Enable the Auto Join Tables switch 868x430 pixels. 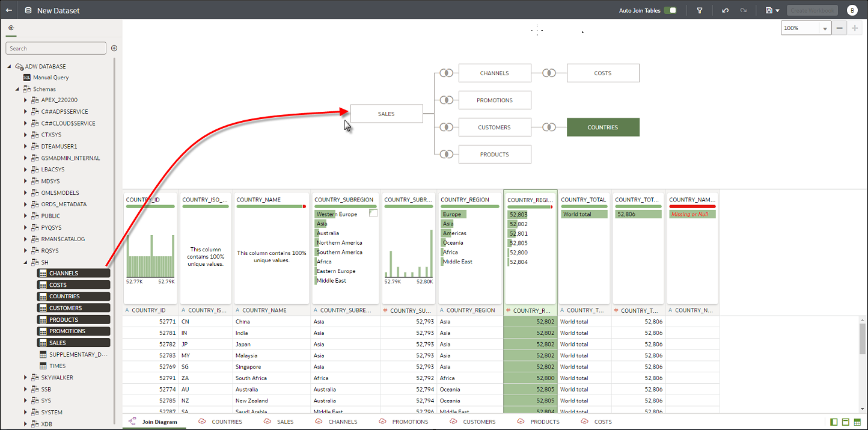click(670, 10)
